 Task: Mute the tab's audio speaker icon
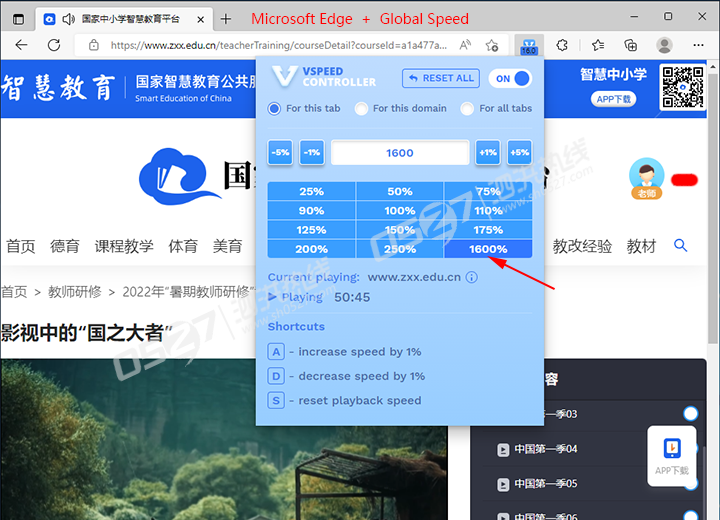(68, 19)
